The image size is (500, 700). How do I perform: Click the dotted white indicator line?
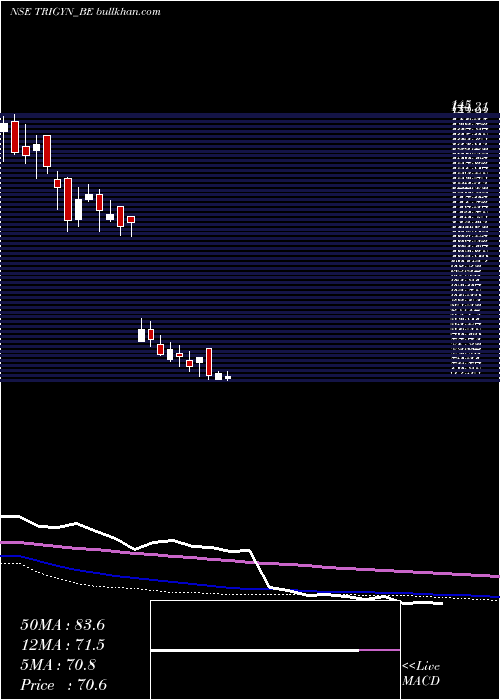[250, 593]
